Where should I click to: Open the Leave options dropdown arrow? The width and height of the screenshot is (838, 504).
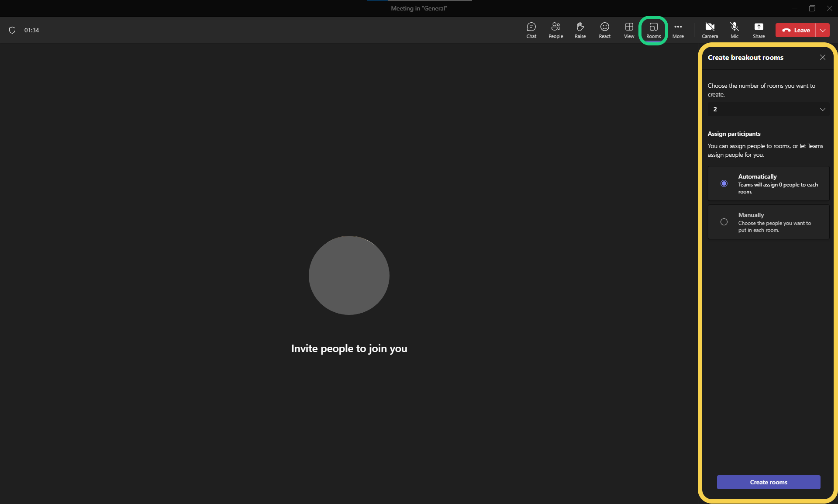click(823, 30)
